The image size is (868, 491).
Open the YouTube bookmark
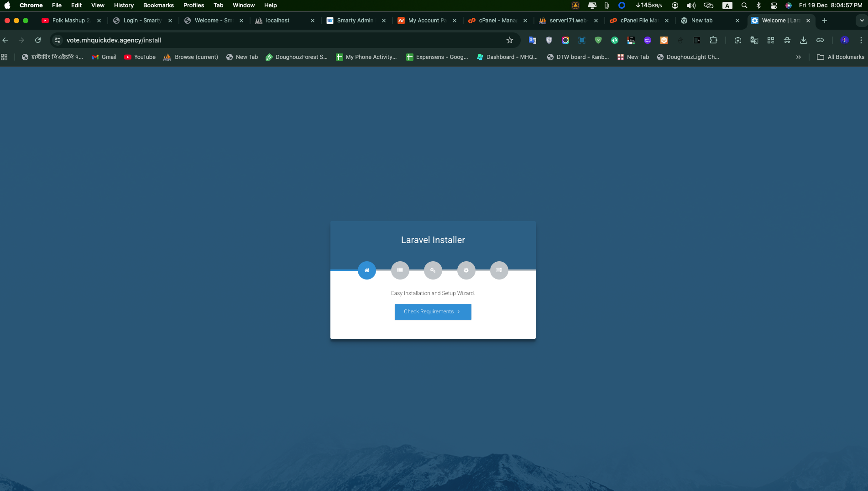(x=140, y=57)
